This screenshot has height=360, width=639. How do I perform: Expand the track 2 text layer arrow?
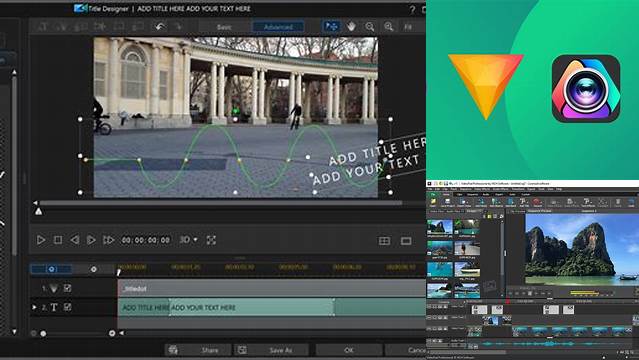34,307
